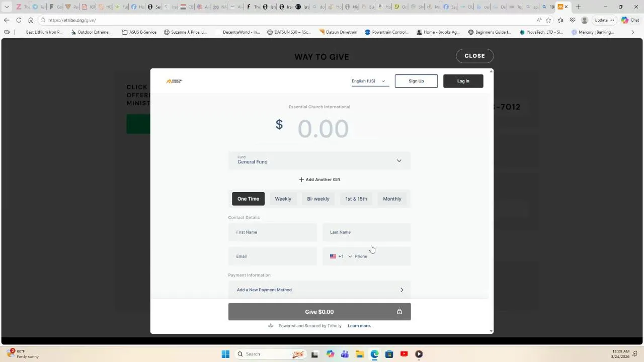Open the browser home page icon
Image resolution: width=644 pixels, height=362 pixels.
[x=31, y=20]
